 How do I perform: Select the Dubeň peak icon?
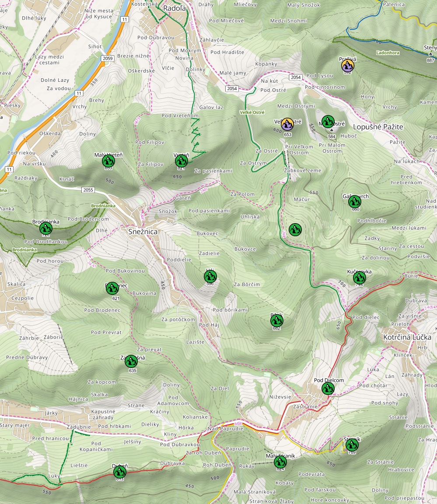[x=119, y=472]
